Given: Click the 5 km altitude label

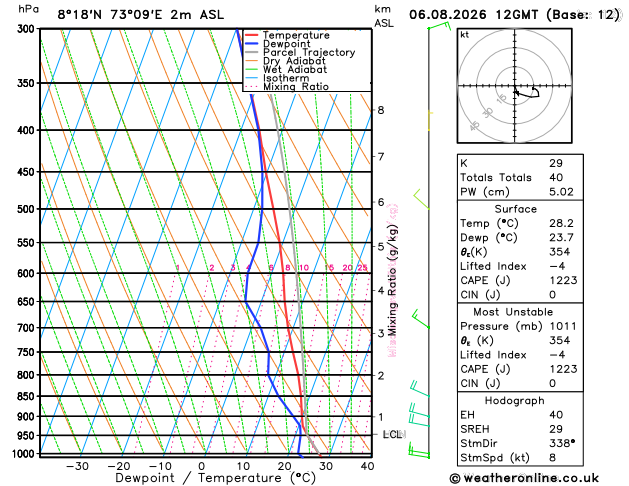Looking at the screenshot, I should coord(381,247).
